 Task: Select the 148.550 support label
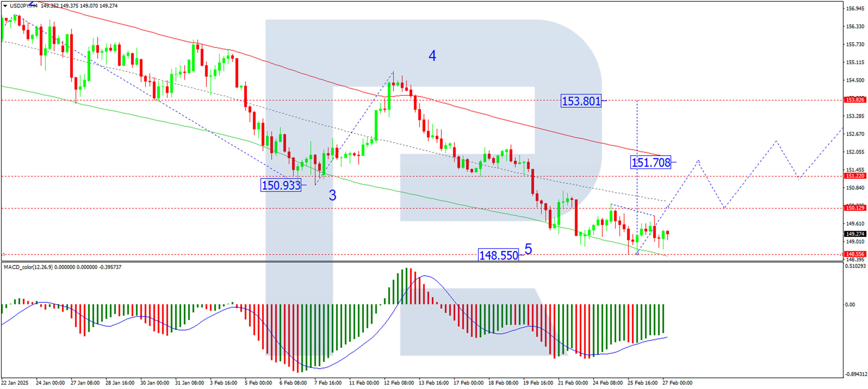coord(498,256)
